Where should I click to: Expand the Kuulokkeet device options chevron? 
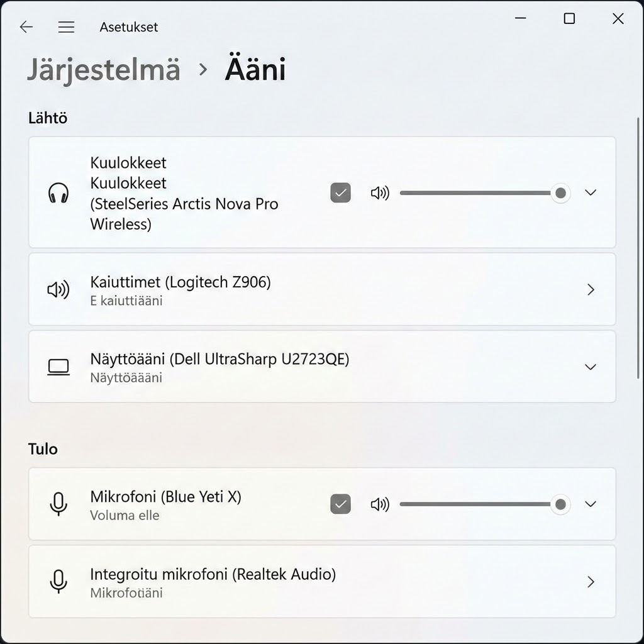pos(591,192)
